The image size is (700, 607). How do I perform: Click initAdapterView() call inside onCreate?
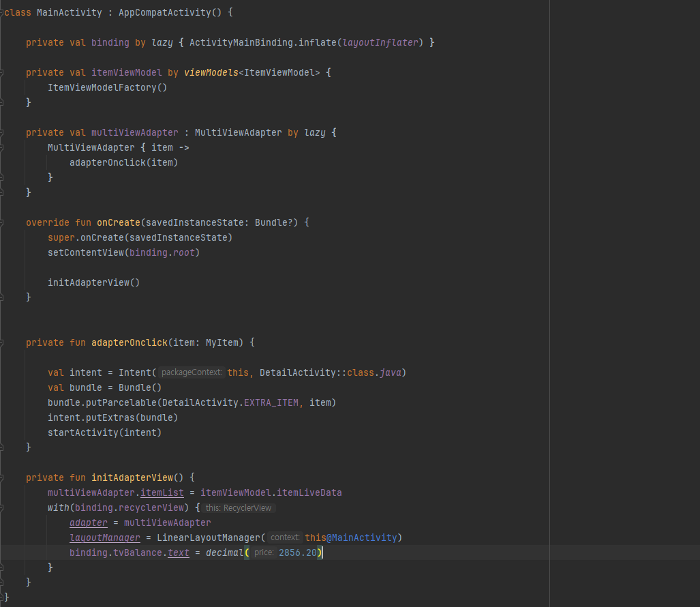coord(94,282)
